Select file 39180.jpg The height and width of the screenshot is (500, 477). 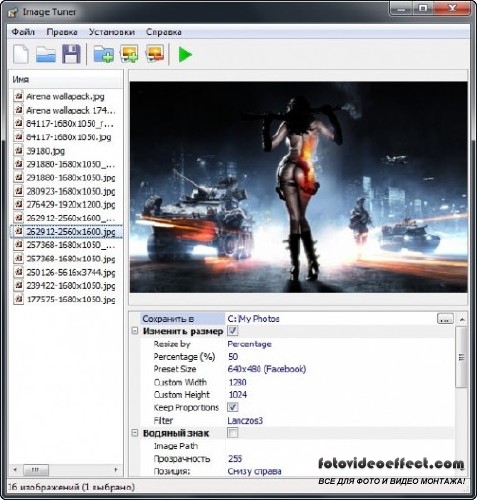[45, 151]
